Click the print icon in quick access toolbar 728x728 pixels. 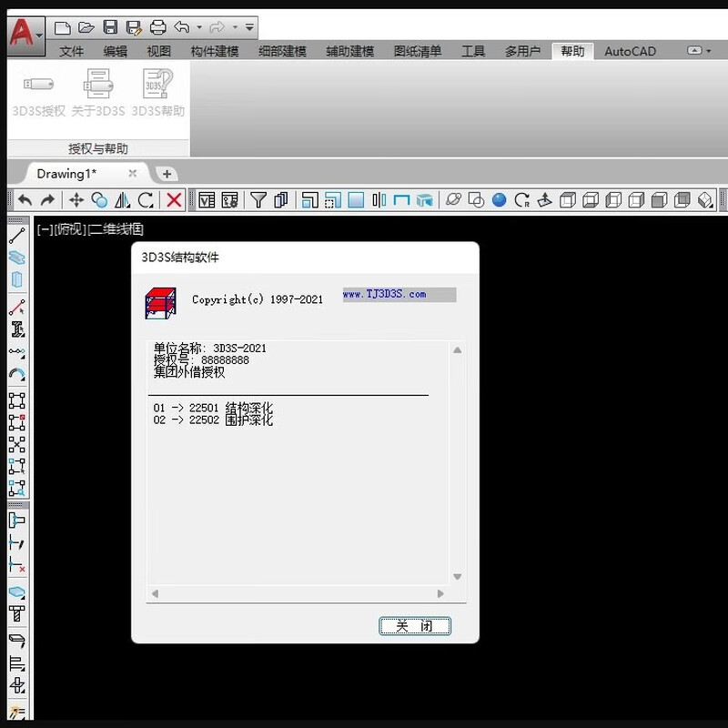157,27
